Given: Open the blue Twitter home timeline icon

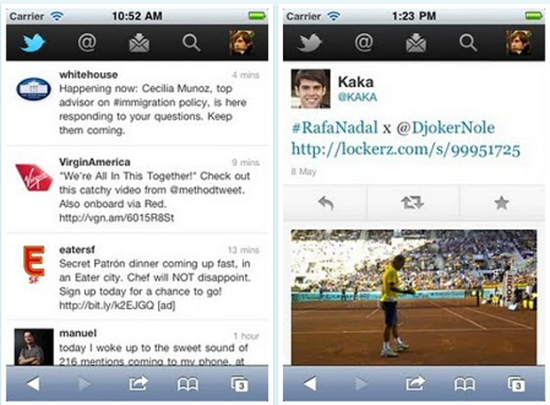Looking at the screenshot, I should (33, 43).
